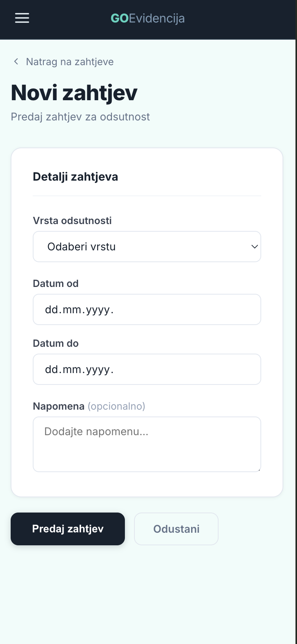
Task: Click the Datum do date field
Action: (x=147, y=369)
